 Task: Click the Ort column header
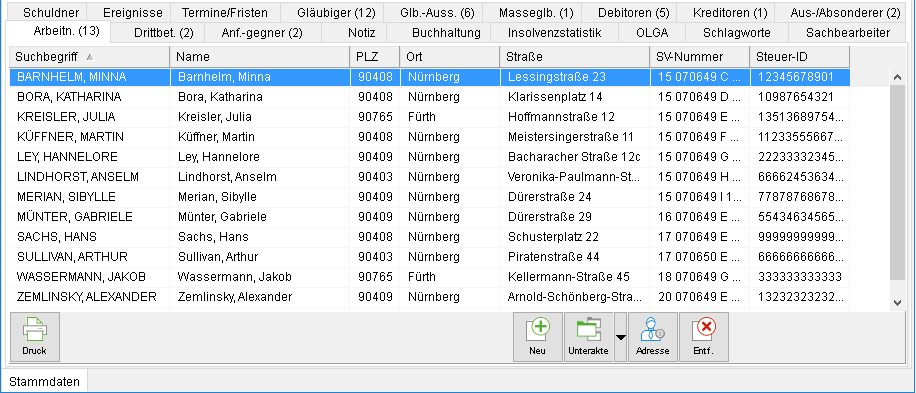click(450, 57)
